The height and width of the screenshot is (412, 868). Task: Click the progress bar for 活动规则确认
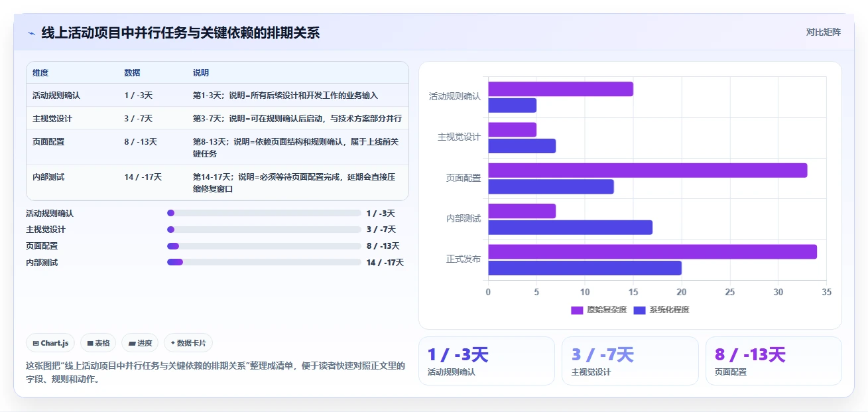click(x=264, y=213)
